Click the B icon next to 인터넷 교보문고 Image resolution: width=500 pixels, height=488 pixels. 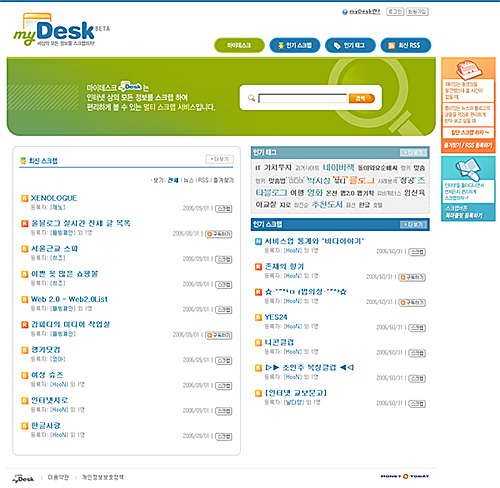[x=258, y=393]
